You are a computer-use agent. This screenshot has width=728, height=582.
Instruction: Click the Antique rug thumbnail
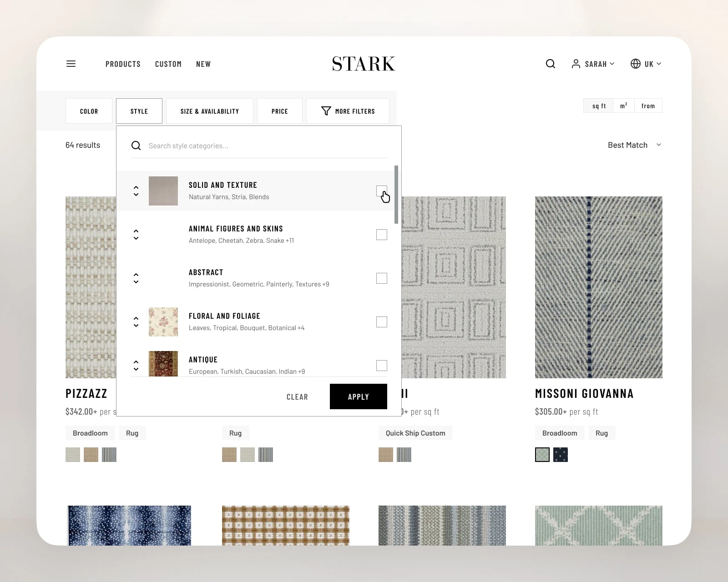(163, 364)
